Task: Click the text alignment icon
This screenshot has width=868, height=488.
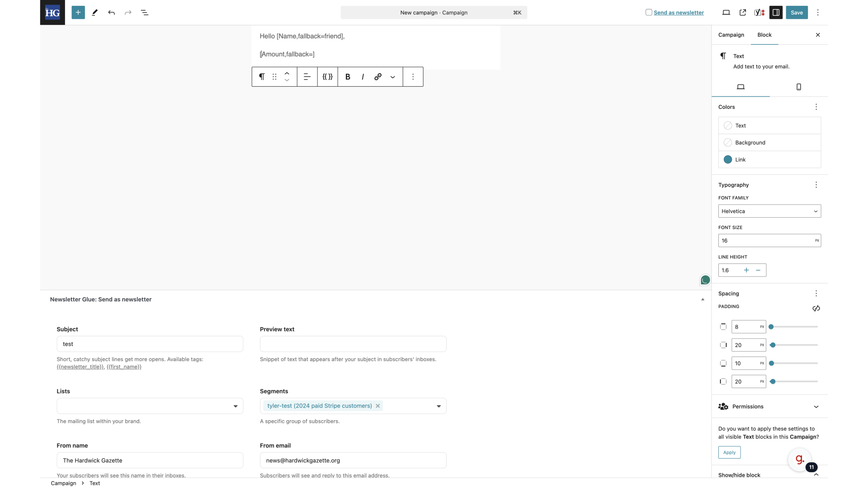Action: point(307,77)
